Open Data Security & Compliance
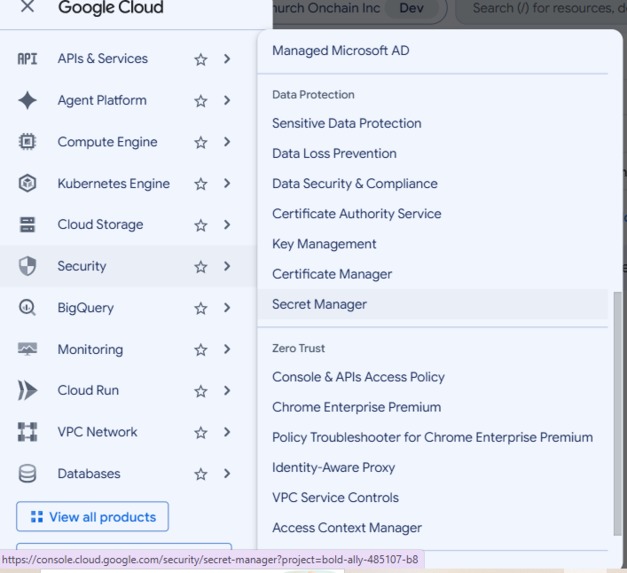 point(355,184)
